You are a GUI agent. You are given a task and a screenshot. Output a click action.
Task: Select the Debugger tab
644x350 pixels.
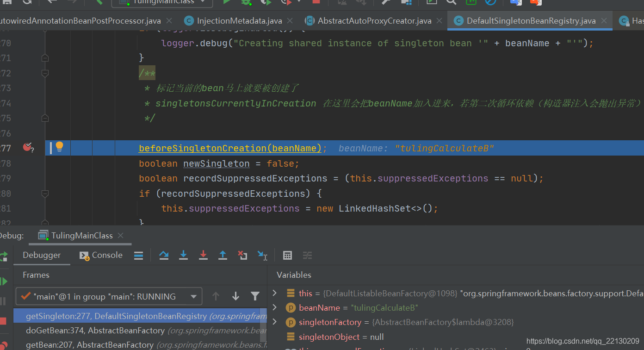click(42, 255)
